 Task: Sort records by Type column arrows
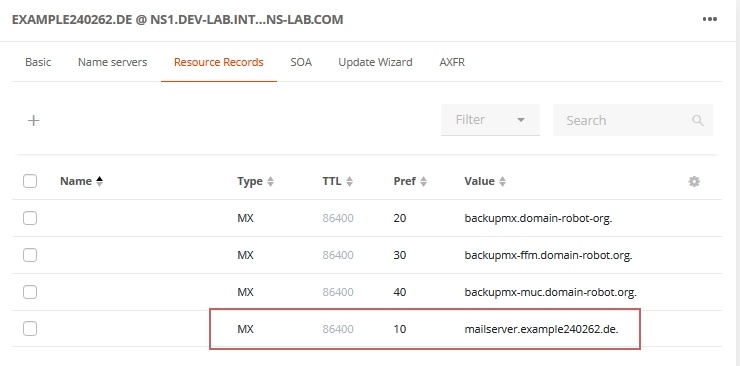[x=270, y=182]
